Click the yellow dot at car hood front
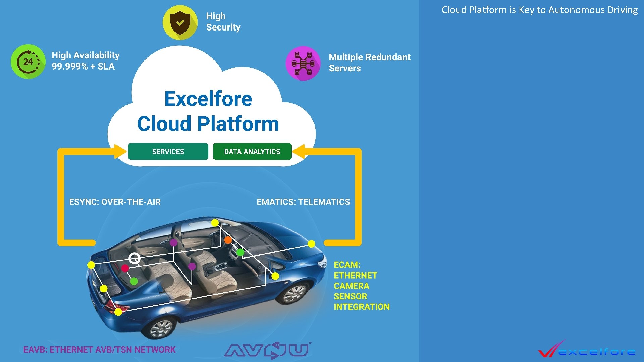644x362 pixels. pyautogui.click(x=312, y=244)
